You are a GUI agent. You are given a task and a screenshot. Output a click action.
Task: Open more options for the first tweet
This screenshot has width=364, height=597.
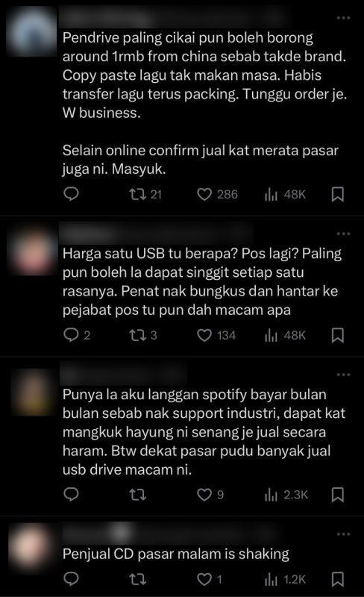pyautogui.click(x=343, y=17)
